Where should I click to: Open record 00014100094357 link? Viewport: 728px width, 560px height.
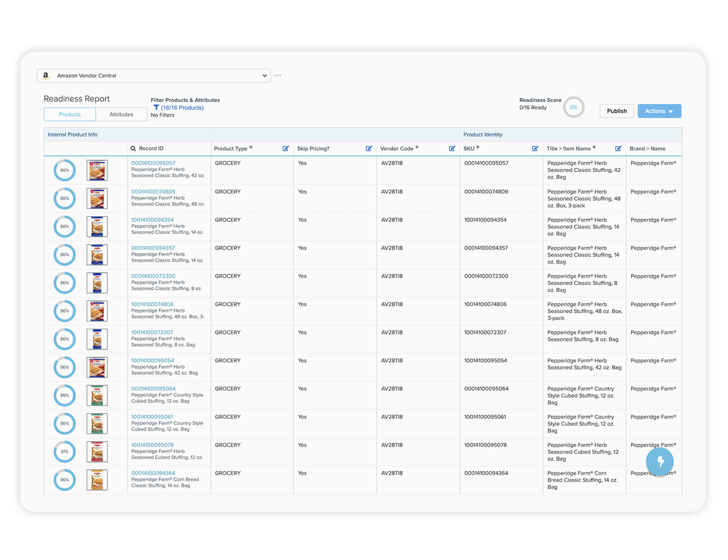click(153, 248)
